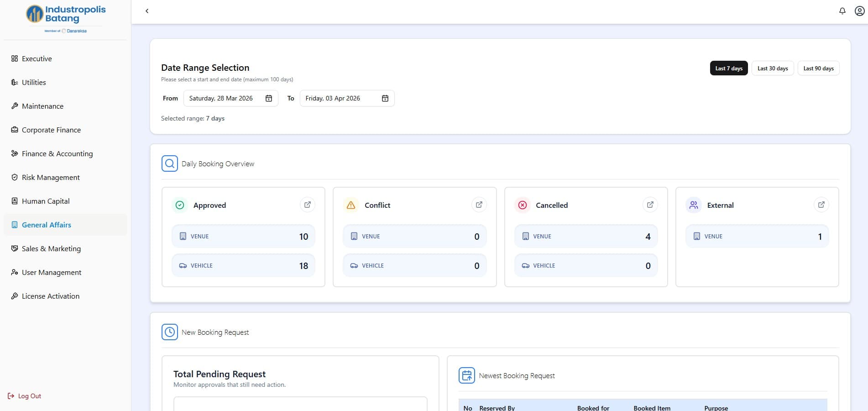Image resolution: width=868 pixels, height=411 pixels.
Task: Click Approved VENUE count 10
Action: [x=303, y=237]
